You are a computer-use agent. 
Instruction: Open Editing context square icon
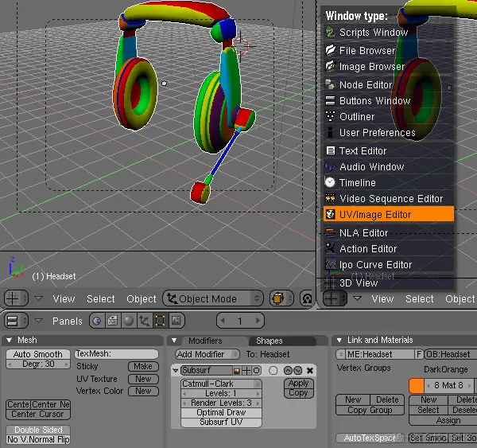[x=161, y=321]
